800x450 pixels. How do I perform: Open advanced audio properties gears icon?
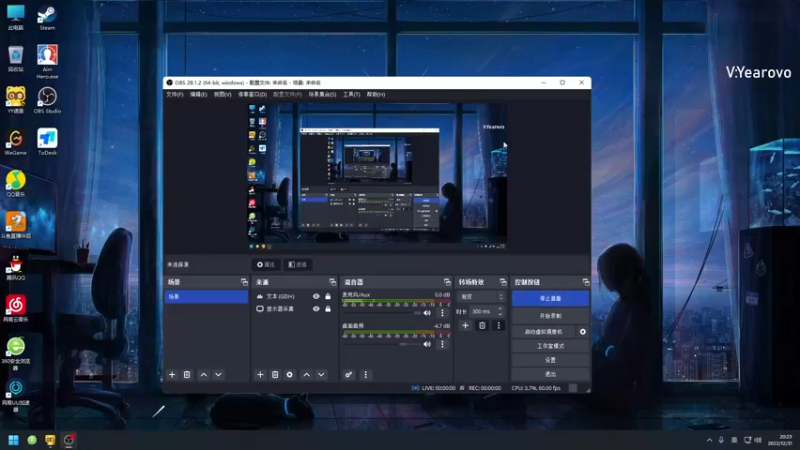pyautogui.click(x=348, y=374)
